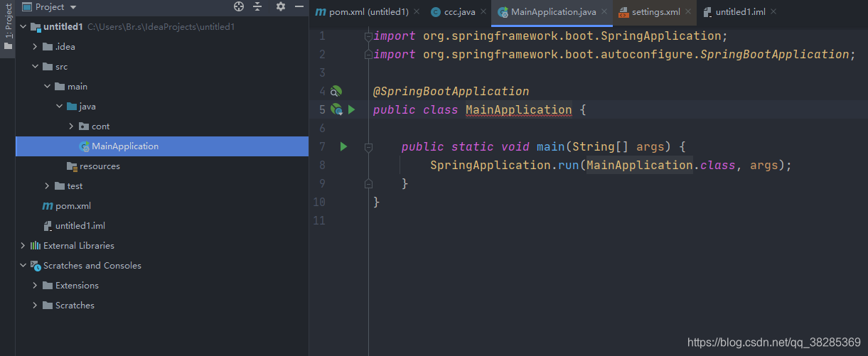Click the MainApplication class name in code
This screenshot has height=356, width=868.
click(518, 109)
